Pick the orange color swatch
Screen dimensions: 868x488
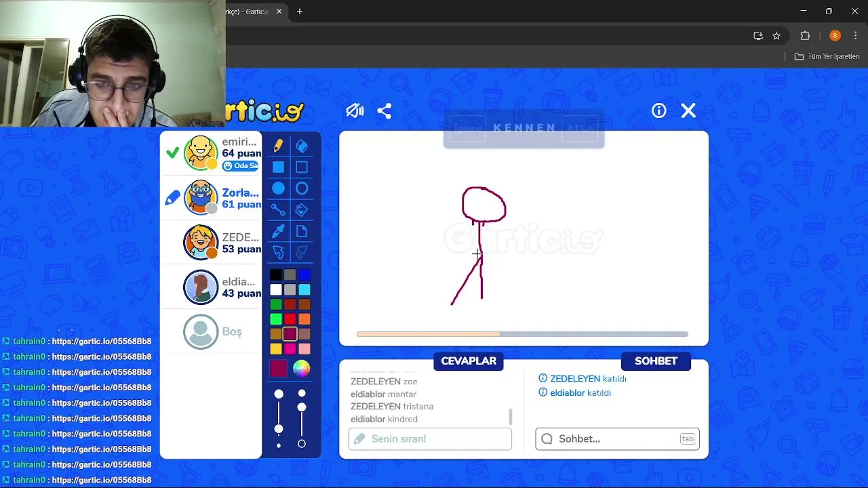pyautogui.click(x=304, y=319)
